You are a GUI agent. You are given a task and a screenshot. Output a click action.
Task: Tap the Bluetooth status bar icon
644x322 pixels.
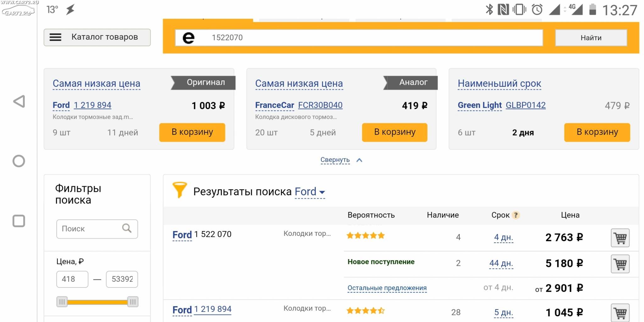point(489,9)
